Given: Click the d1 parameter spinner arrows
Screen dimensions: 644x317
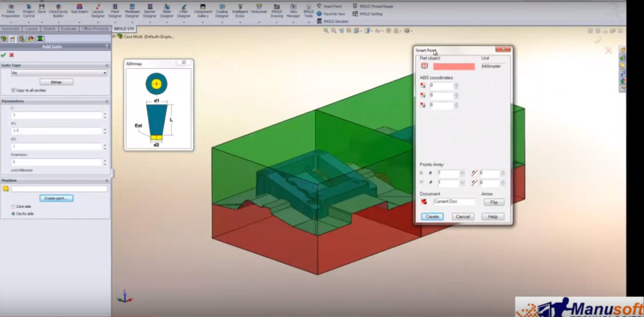Looking at the screenshot, I should [x=105, y=131].
